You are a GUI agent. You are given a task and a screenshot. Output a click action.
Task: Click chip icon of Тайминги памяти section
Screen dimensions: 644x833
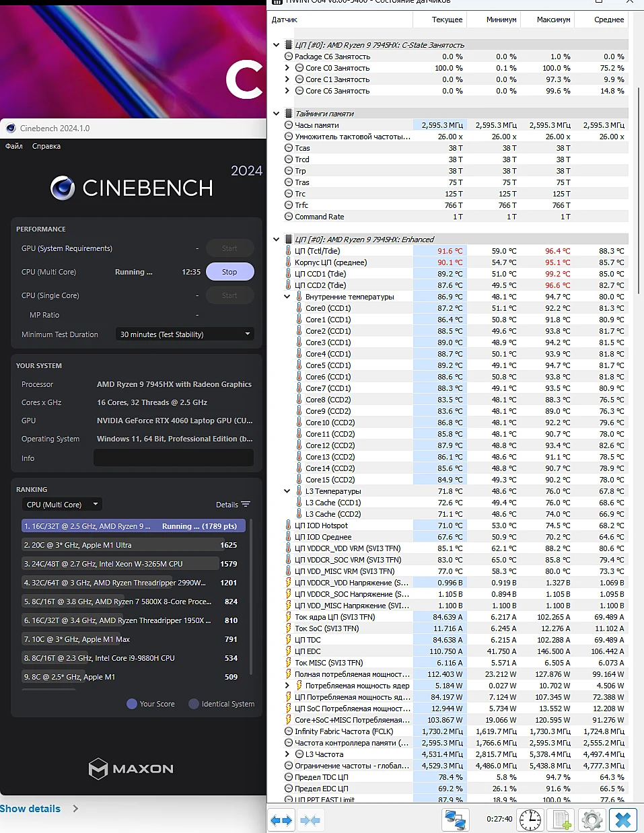tap(289, 114)
